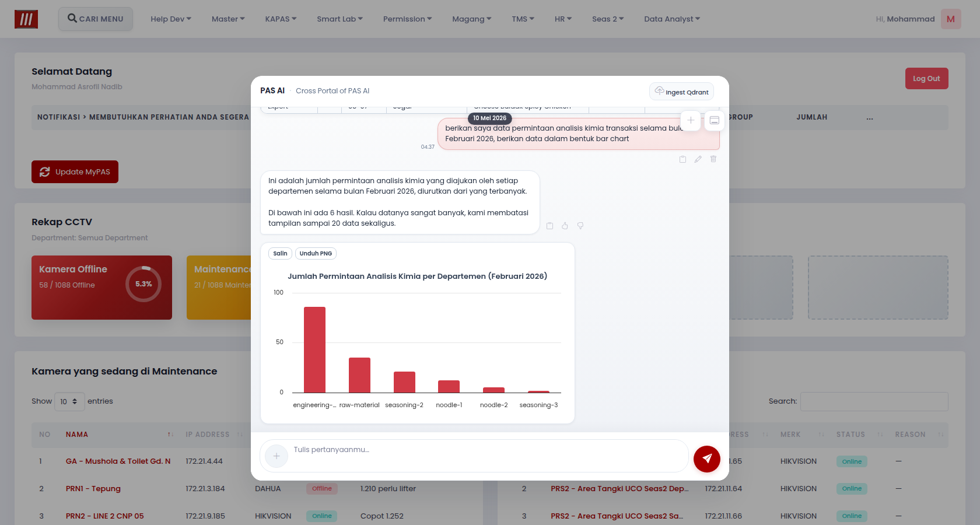Screen dimensions: 980x525
Task: Open the user avatar M at top right
Action: click(951, 19)
